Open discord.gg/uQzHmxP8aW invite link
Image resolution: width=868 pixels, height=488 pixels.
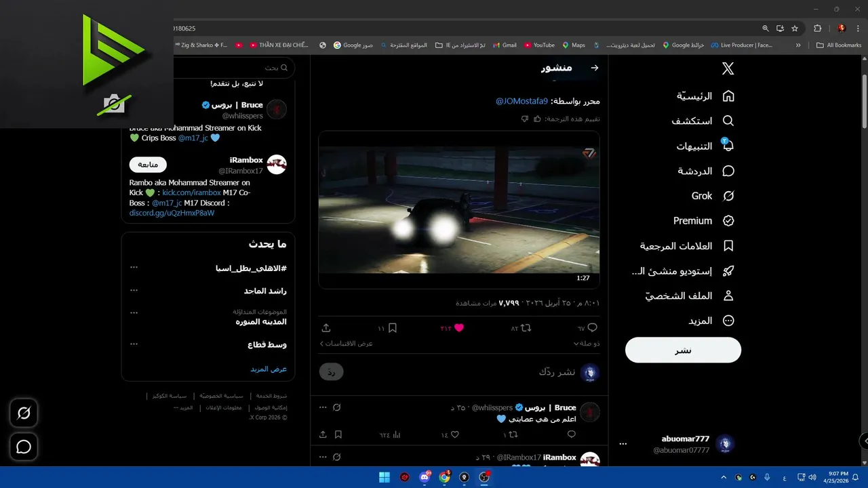[172, 213]
